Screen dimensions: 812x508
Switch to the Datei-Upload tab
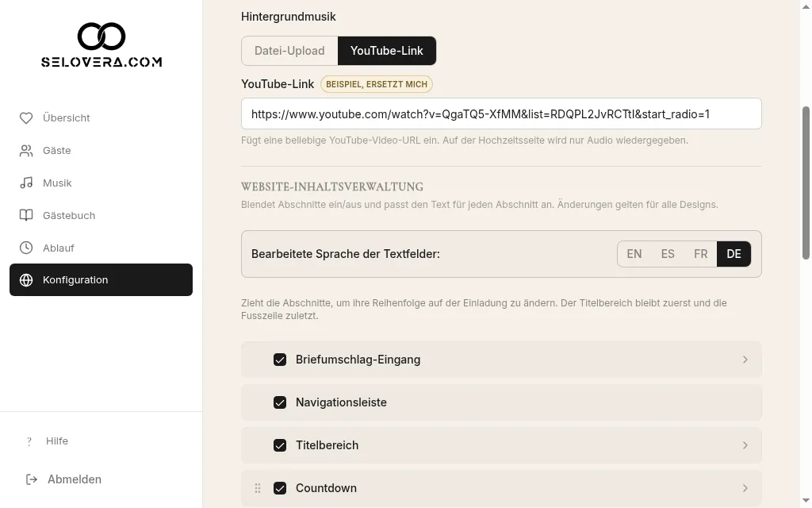click(289, 51)
